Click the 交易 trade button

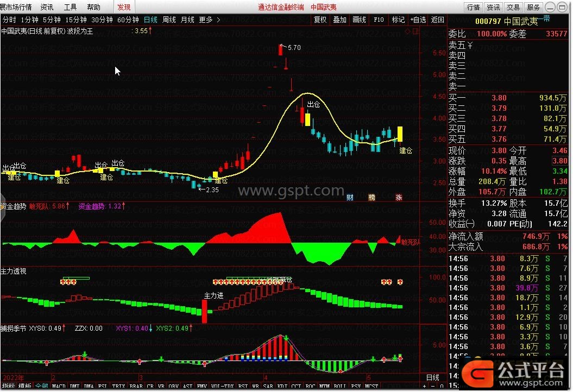513,7
